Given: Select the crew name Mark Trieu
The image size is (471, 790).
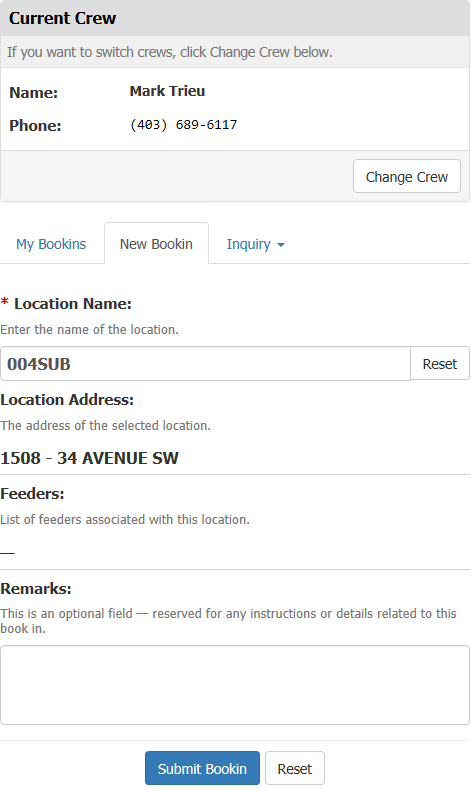Looking at the screenshot, I should 167,91.
